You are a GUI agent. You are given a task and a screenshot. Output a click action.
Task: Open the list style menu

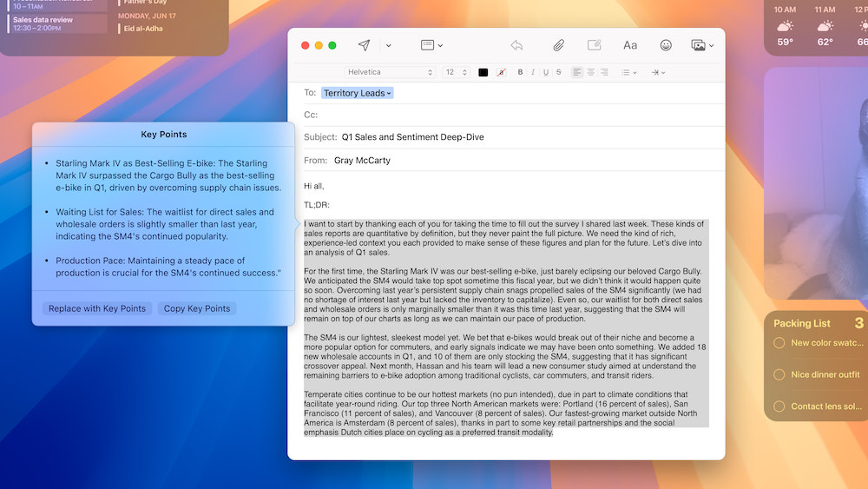tap(629, 72)
